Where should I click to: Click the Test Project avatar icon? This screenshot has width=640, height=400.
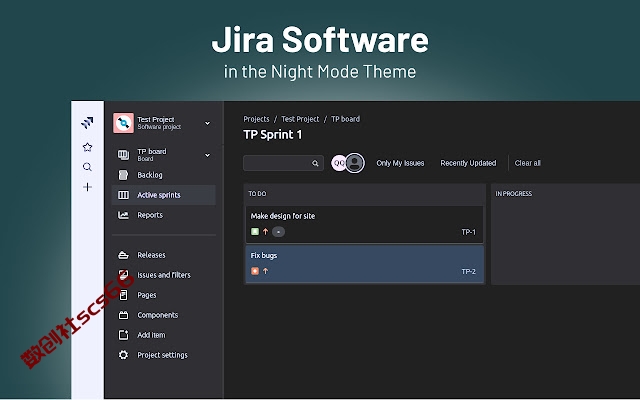[x=123, y=123]
